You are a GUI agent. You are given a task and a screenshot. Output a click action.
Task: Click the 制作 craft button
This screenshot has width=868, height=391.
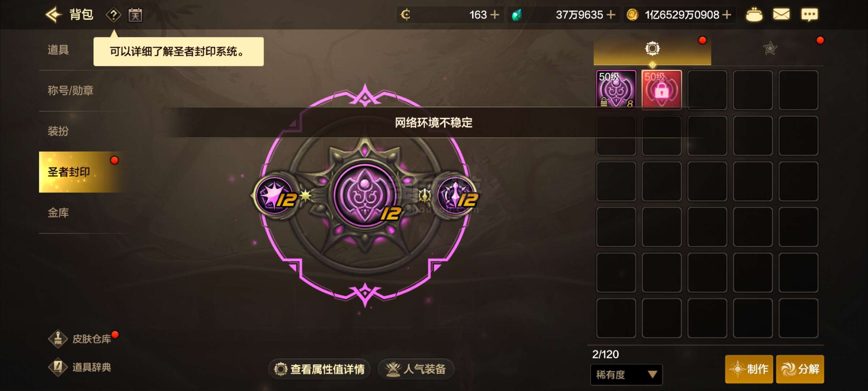pos(749,369)
